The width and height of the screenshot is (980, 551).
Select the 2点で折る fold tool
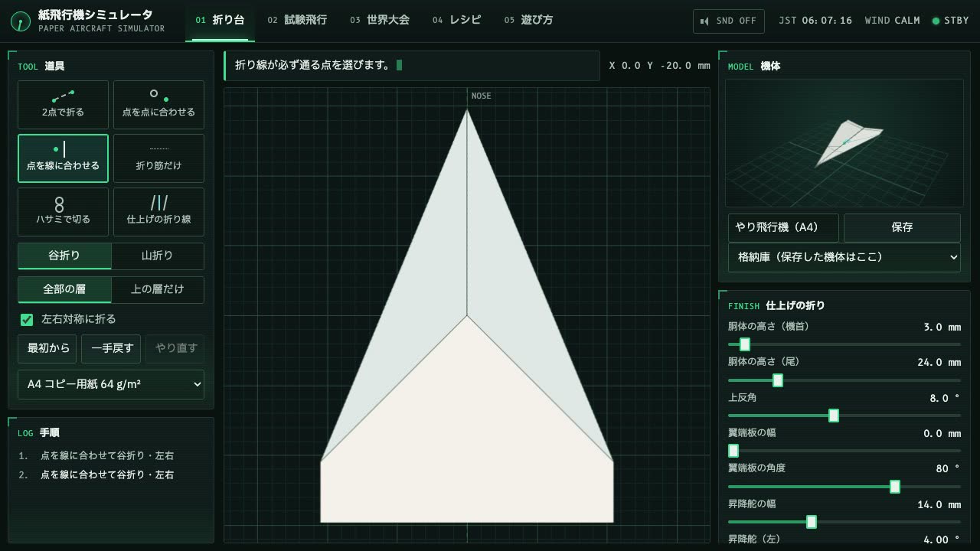pyautogui.click(x=63, y=105)
